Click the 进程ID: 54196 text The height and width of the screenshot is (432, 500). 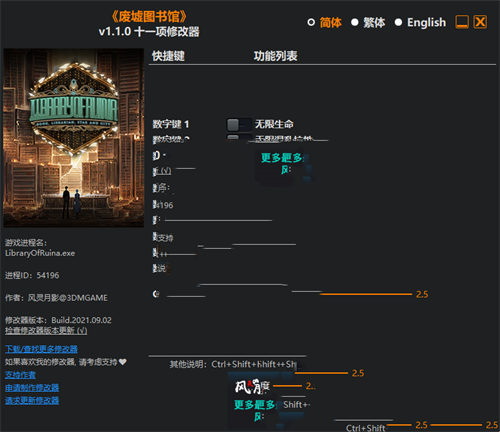pyautogui.click(x=32, y=275)
